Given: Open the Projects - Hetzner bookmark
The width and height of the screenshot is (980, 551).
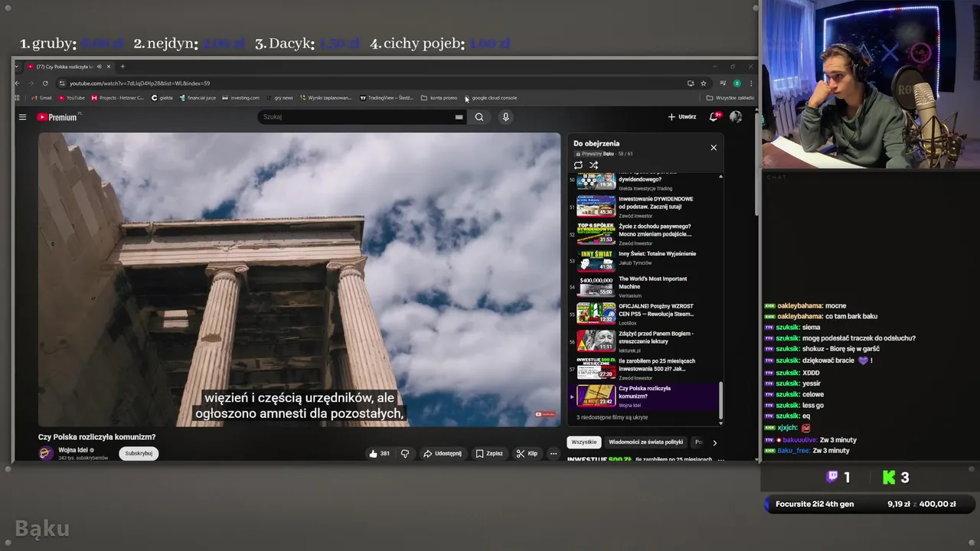Looking at the screenshot, I should pyautogui.click(x=117, y=98).
